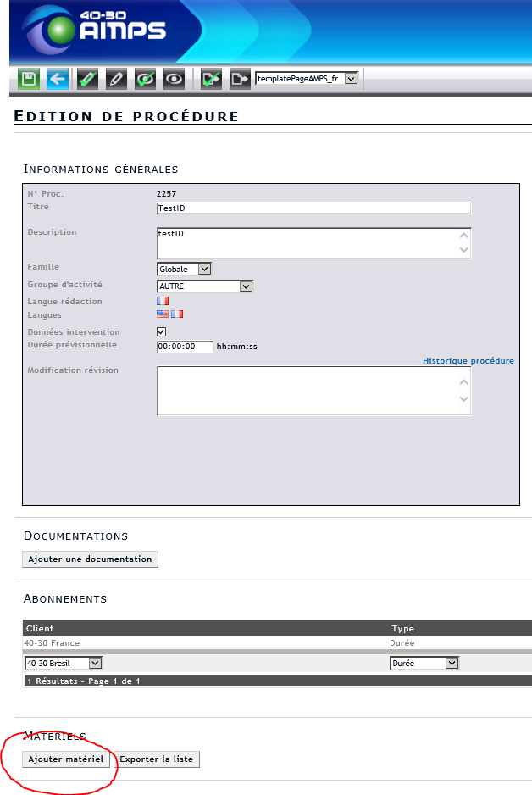This screenshot has width=532, height=795.
Task: Open the Famille dropdown showing Globale
Action: pos(184,269)
